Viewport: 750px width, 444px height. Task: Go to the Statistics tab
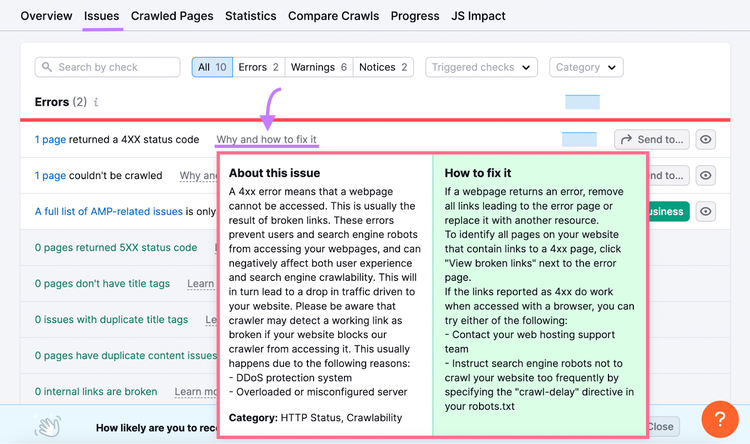(x=251, y=16)
